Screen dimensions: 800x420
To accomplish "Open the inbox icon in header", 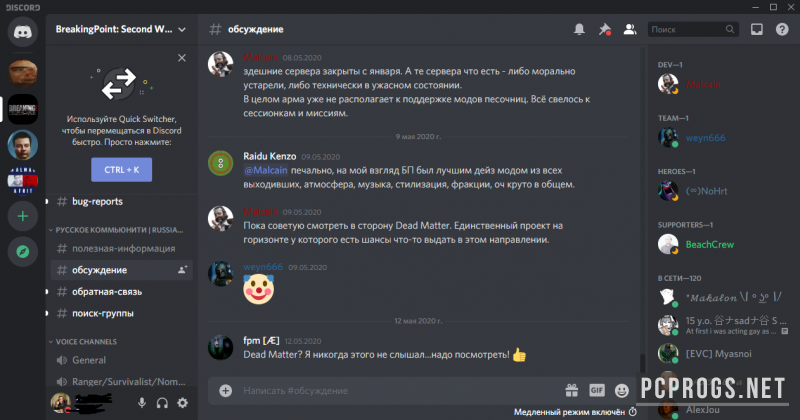I will pos(757,30).
